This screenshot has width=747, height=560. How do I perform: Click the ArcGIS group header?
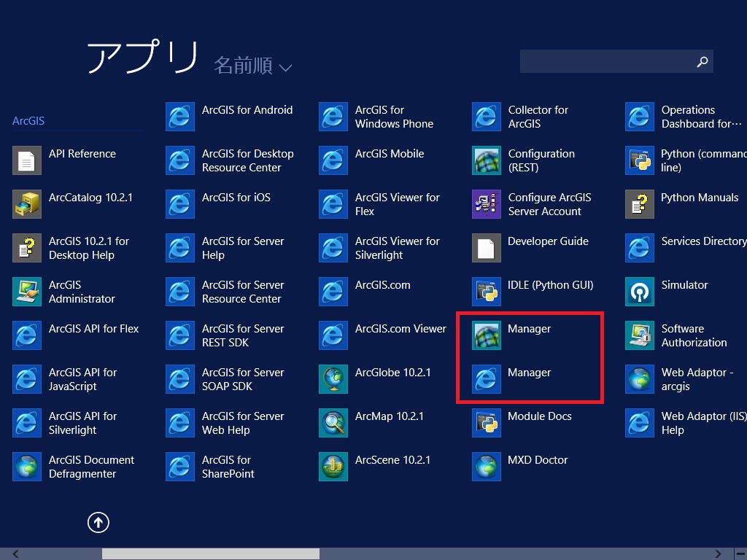(28, 121)
